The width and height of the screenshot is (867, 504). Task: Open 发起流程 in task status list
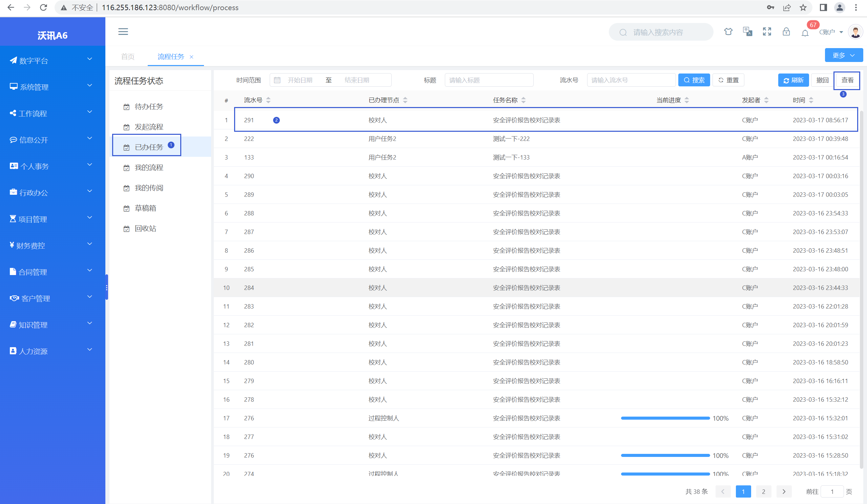click(x=149, y=127)
